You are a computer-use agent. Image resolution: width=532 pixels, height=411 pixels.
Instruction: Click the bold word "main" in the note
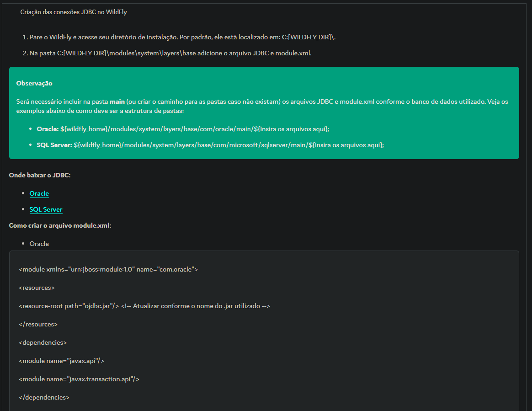(117, 101)
